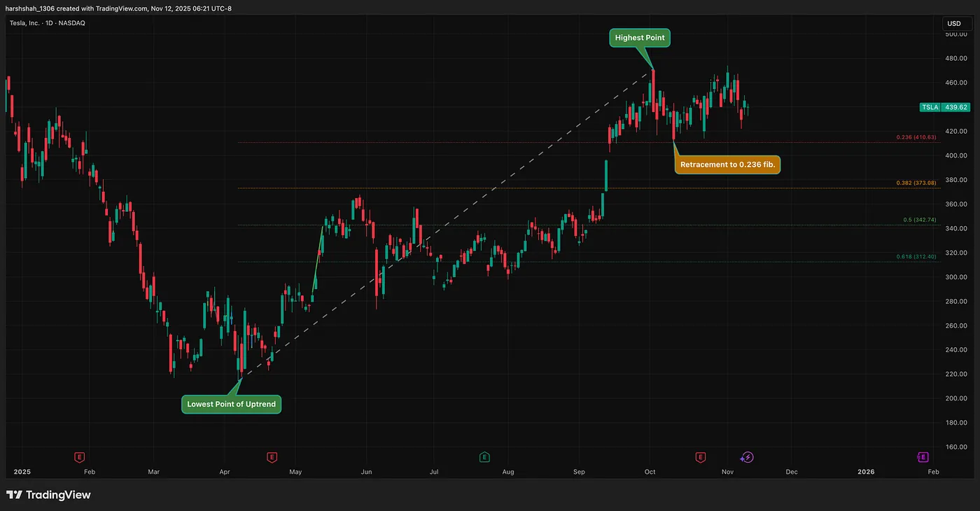Click the 360.00 price axis label

point(955,204)
